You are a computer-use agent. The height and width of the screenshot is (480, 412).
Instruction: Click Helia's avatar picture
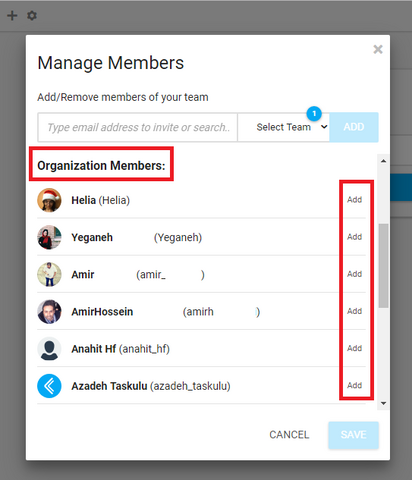[x=49, y=200]
